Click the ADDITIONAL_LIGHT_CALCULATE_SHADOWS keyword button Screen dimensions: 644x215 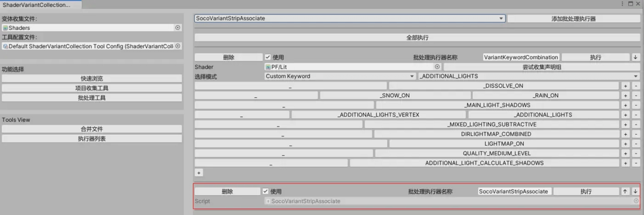tap(484, 163)
